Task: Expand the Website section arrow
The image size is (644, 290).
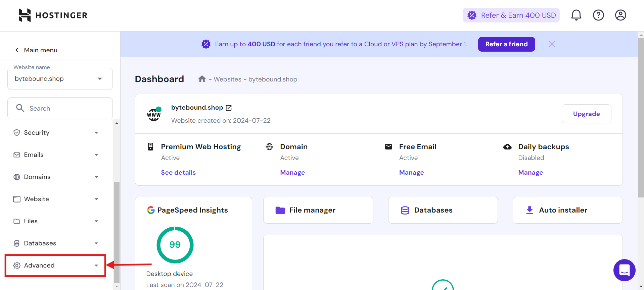Action: (x=96, y=199)
